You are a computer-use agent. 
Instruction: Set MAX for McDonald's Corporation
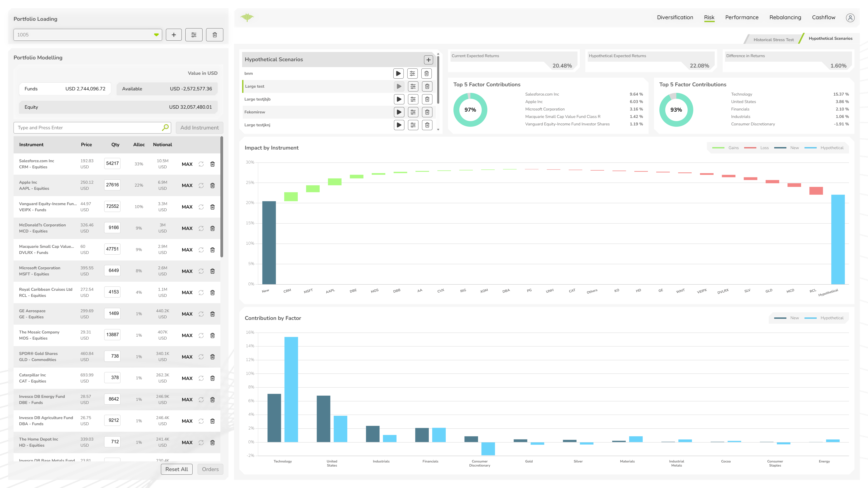pos(187,228)
